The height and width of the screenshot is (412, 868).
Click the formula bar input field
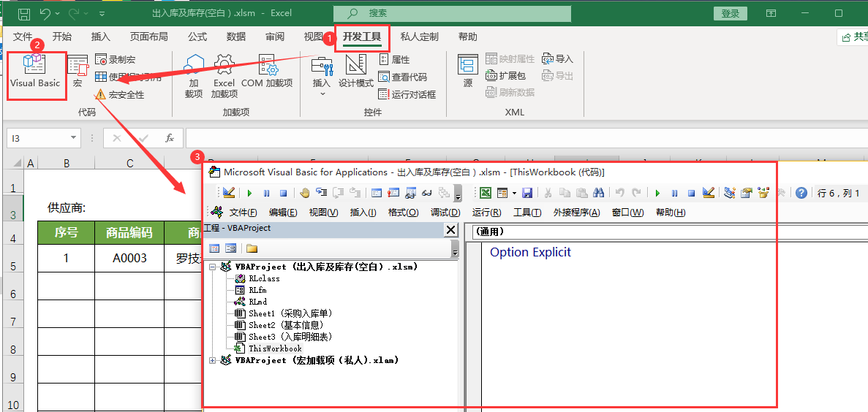click(x=526, y=138)
